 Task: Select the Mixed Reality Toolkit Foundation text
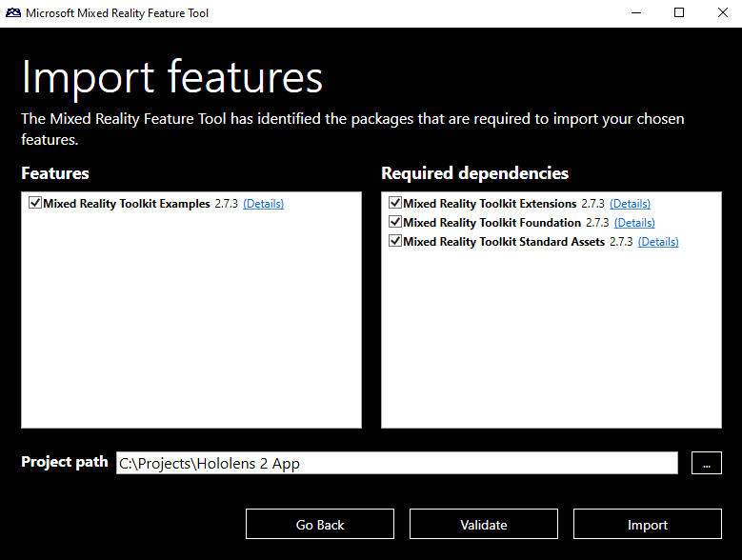pyautogui.click(x=492, y=222)
